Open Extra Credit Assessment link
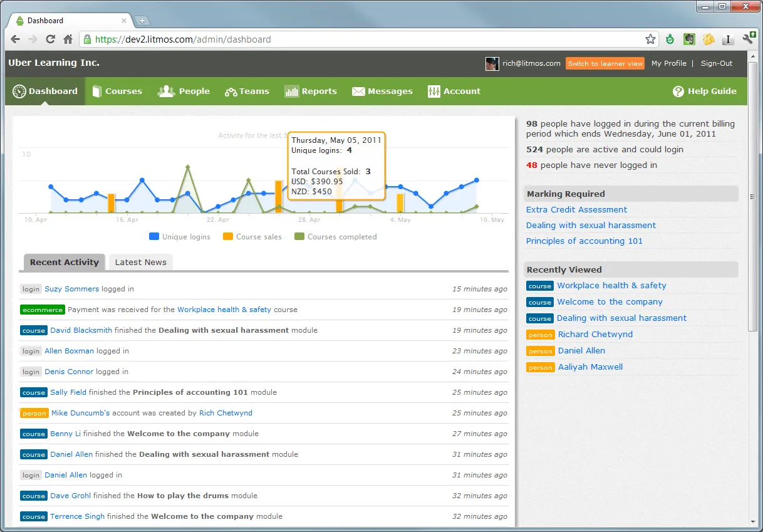 576,210
